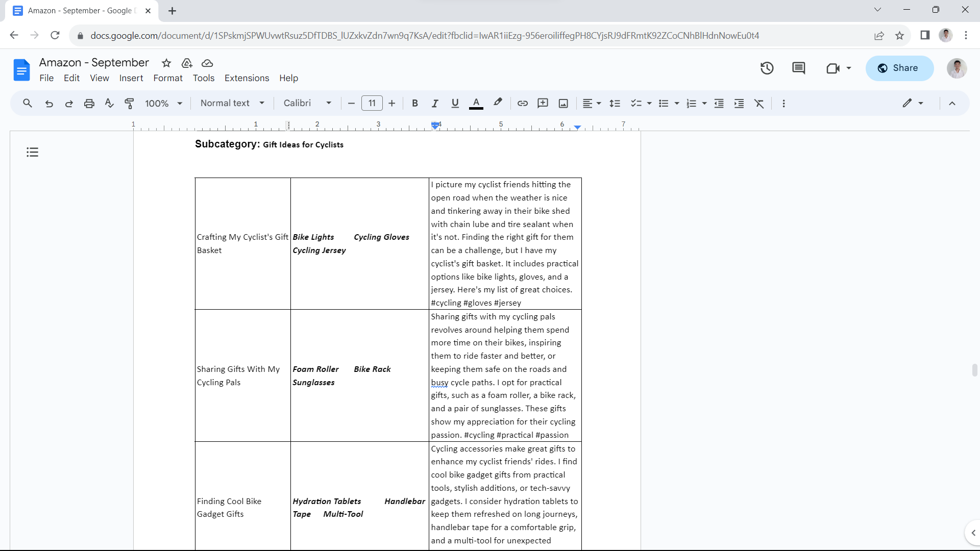Click the browser address bar URL
This screenshot has height=551, width=980.
click(425, 35)
